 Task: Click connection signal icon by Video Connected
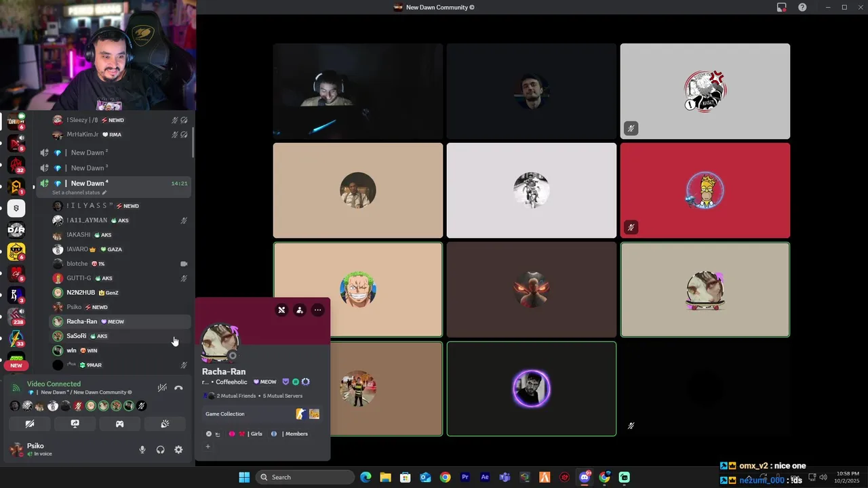16,388
